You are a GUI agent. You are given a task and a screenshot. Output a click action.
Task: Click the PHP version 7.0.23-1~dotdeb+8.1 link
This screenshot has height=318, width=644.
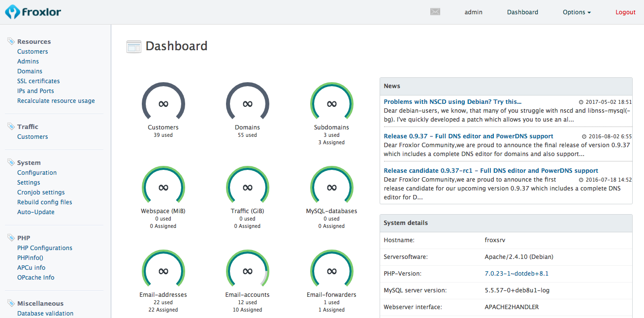[516, 274]
